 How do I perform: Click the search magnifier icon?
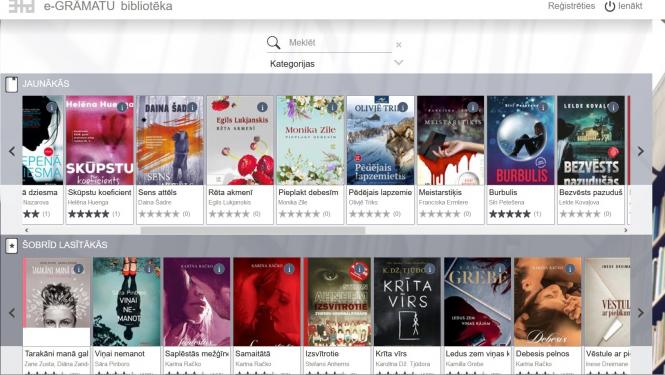(274, 42)
